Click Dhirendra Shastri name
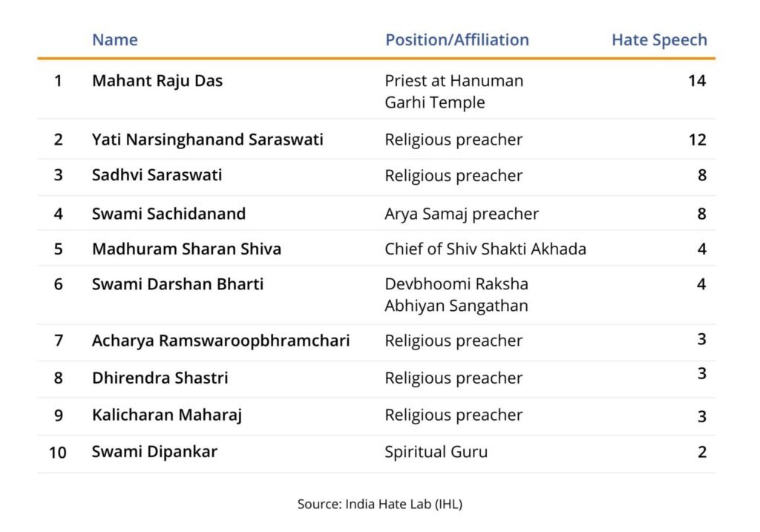The height and width of the screenshot is (532, 760). coord(160,378)
